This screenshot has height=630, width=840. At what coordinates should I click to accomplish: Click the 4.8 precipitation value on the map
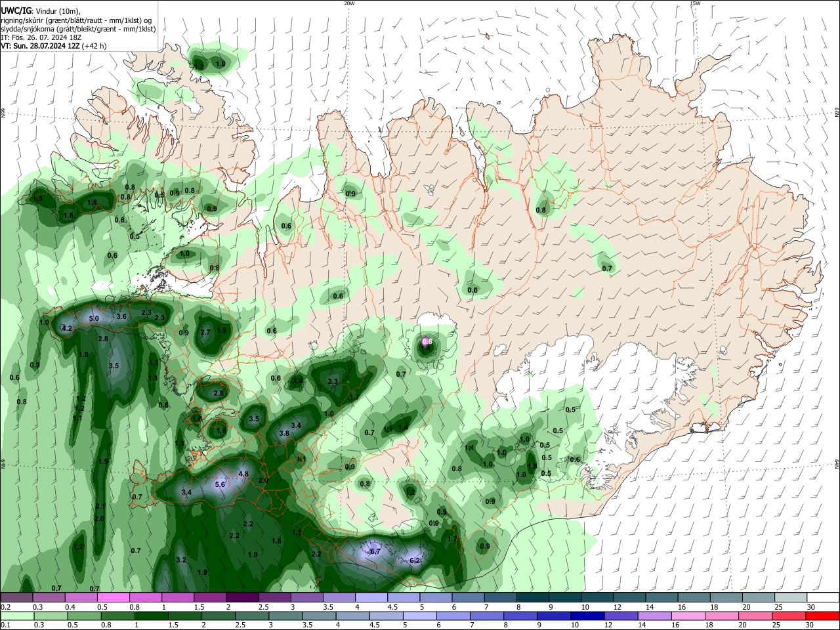point(243,474)
